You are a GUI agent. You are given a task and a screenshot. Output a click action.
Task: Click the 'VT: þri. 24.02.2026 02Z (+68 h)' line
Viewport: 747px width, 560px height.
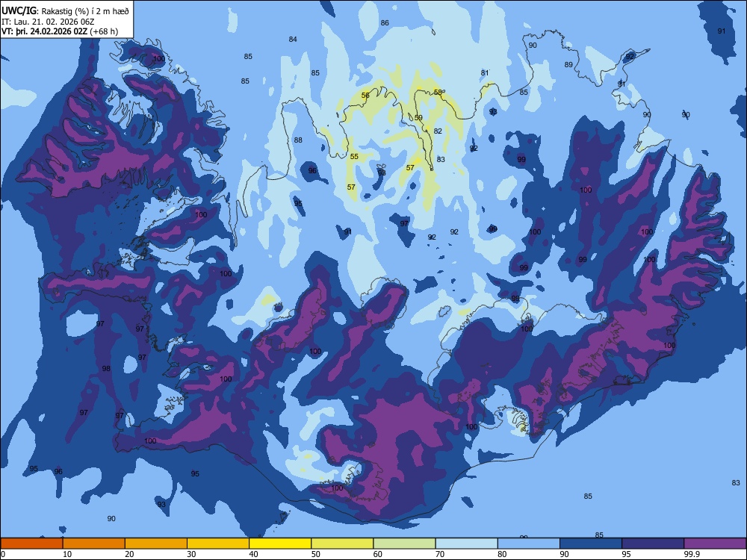60,31
